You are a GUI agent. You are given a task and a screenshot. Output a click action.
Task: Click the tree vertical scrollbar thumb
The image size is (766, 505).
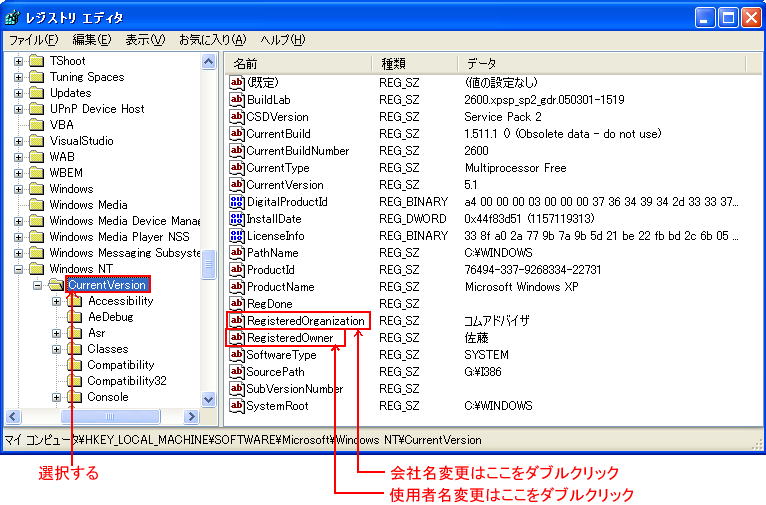(209, 264)
